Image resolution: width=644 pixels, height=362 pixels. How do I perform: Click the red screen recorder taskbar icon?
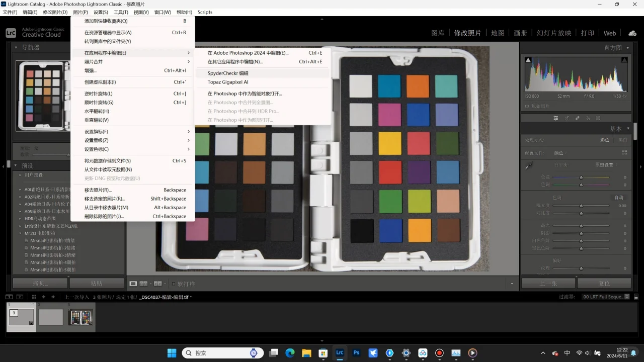(x=439, y=353)
